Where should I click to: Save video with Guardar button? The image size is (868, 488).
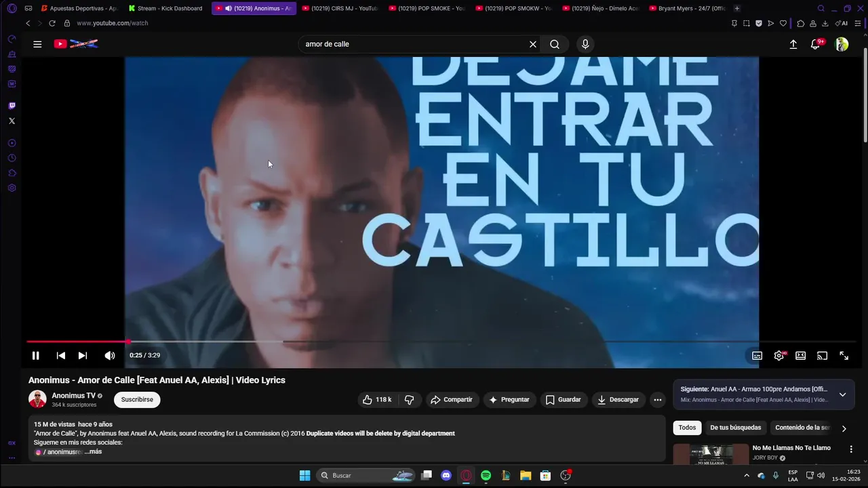(x=564, y=400)
